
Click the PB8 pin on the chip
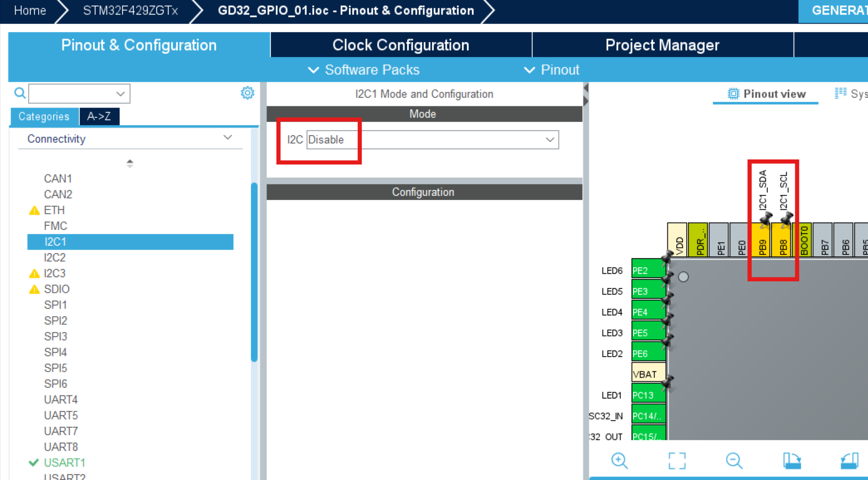point(783,240)
